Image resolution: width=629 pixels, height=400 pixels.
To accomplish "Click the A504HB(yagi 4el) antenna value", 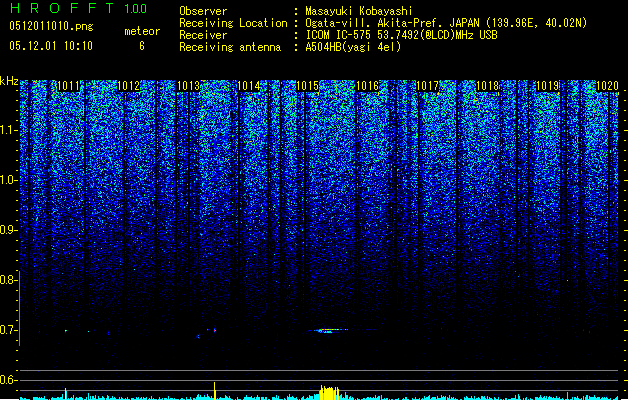I will click(x=353, y=47).
